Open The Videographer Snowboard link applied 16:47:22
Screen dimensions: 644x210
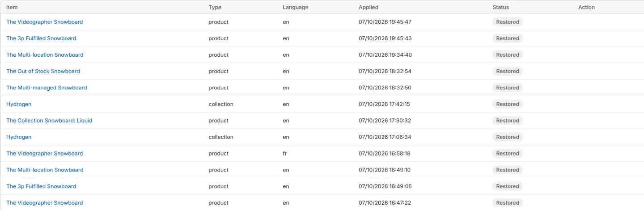tap(45, 203)
